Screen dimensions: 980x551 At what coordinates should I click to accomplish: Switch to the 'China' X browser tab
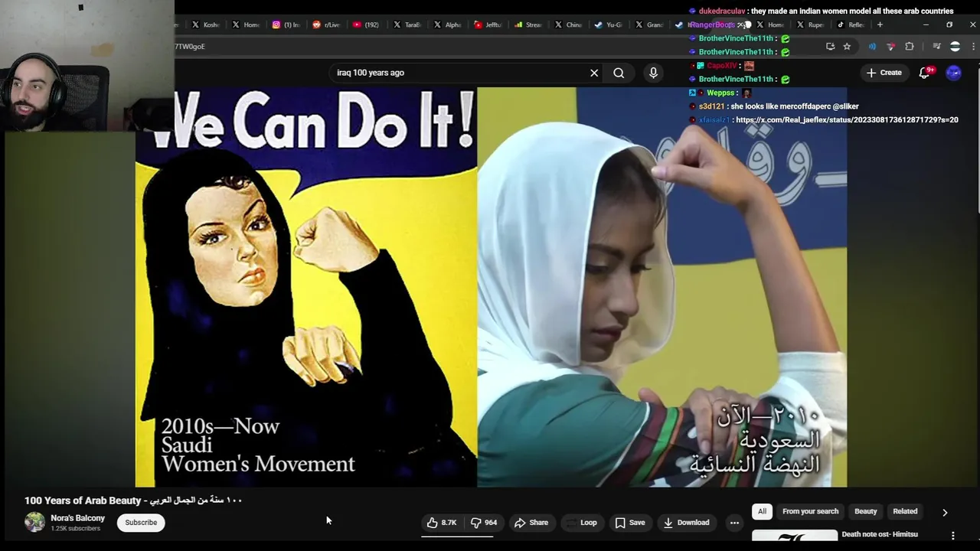click(568, 24)
